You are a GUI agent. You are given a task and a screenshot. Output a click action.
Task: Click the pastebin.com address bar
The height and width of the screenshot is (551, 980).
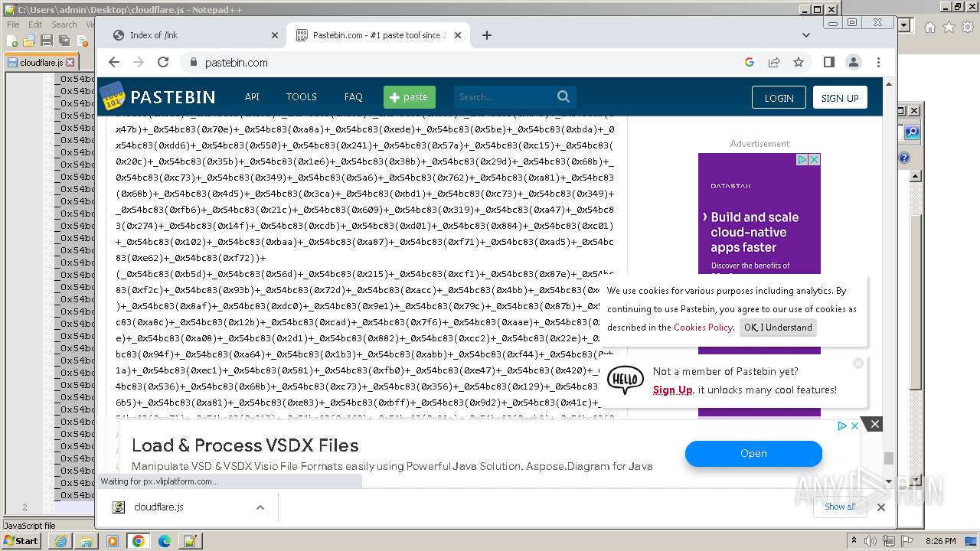click(459, 63)
